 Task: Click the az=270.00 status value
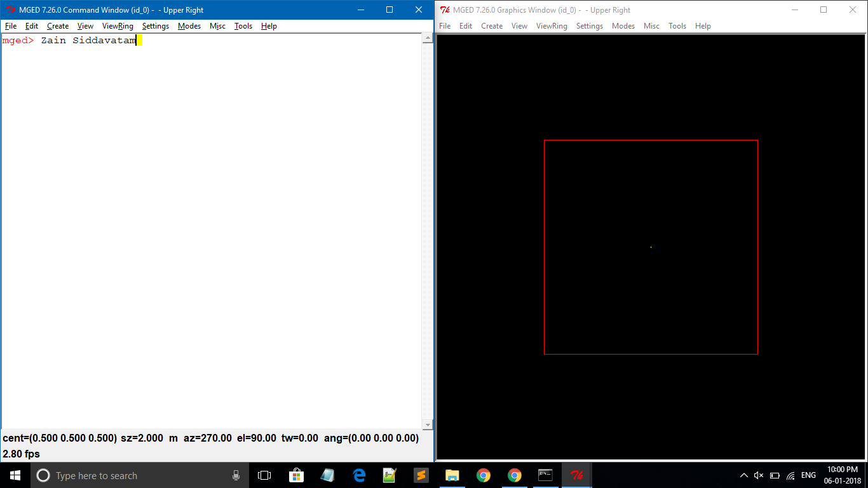point(208,438)
